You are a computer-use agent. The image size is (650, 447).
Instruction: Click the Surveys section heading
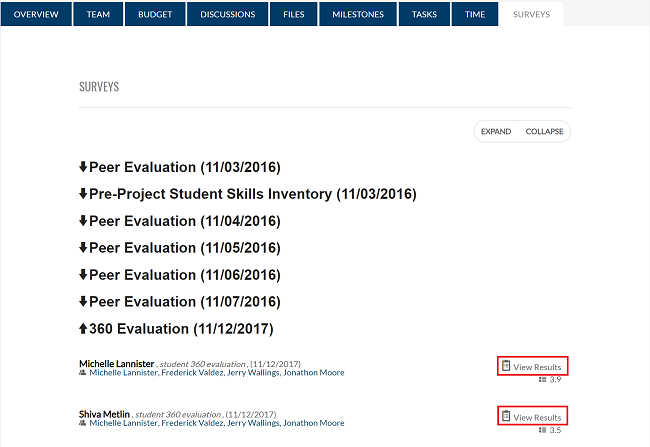[99, 87]
